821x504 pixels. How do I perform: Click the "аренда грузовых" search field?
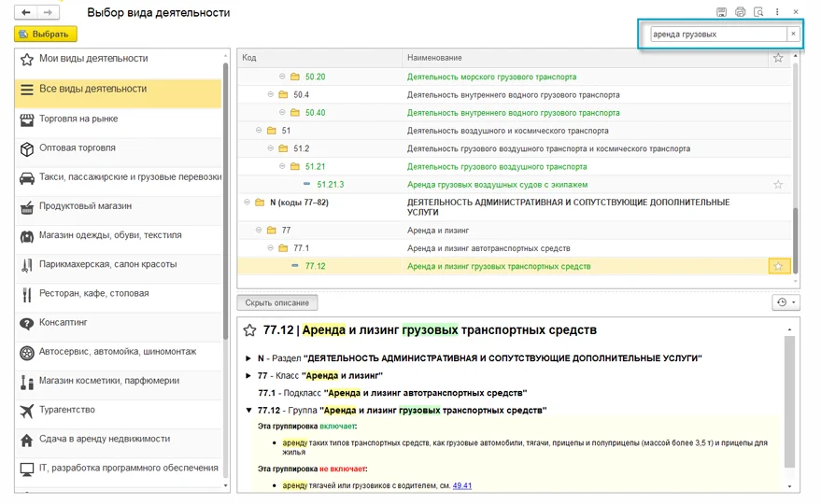coord(717,34)
